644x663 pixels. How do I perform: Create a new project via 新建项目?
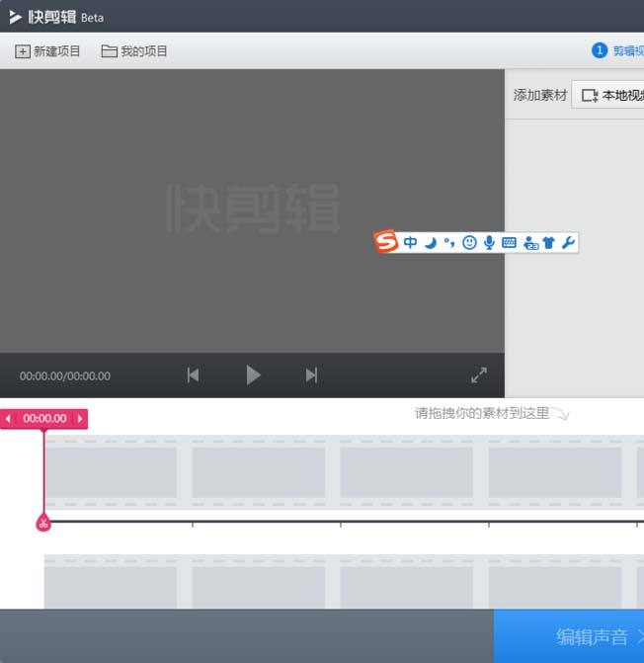pos(47,51)
